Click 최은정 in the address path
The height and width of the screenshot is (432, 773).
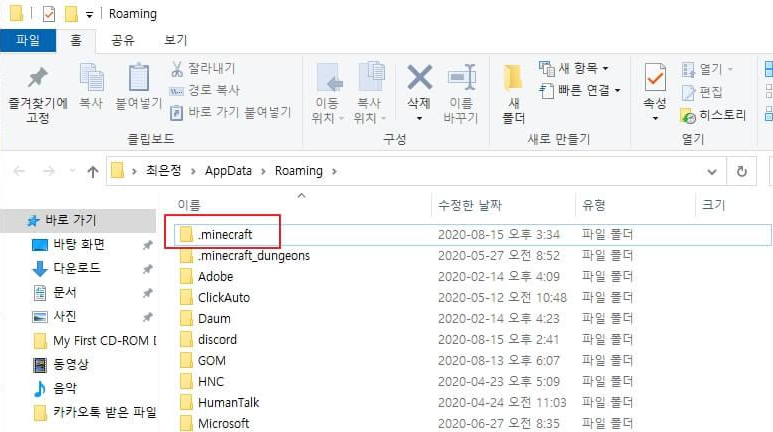(x=163, y=171)
